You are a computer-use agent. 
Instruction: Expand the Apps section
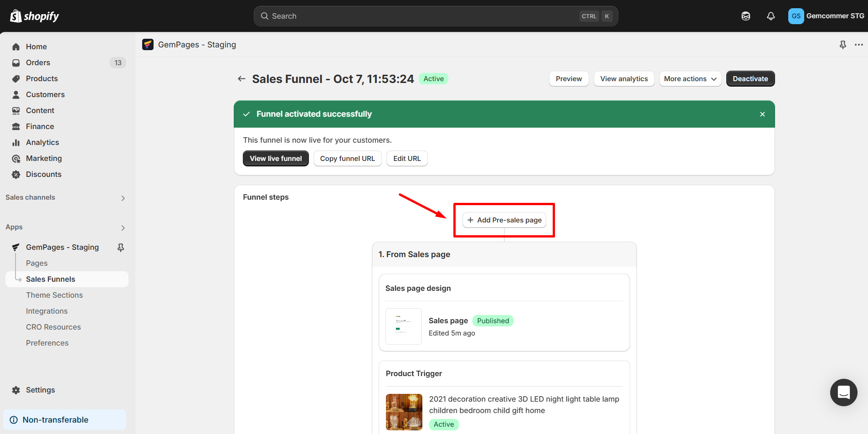(122, 227)
